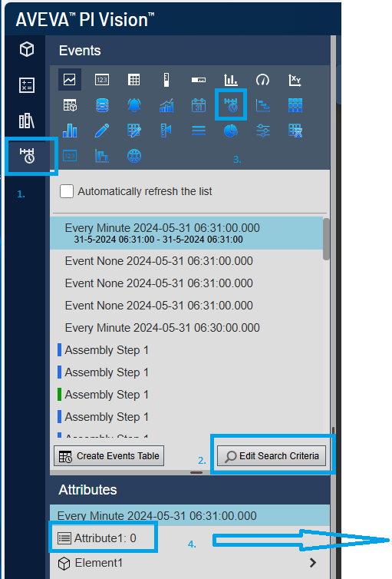Select the three horizontal lines symbol
The width and height of the screenshot is (392, 579).
pos(199,131)
